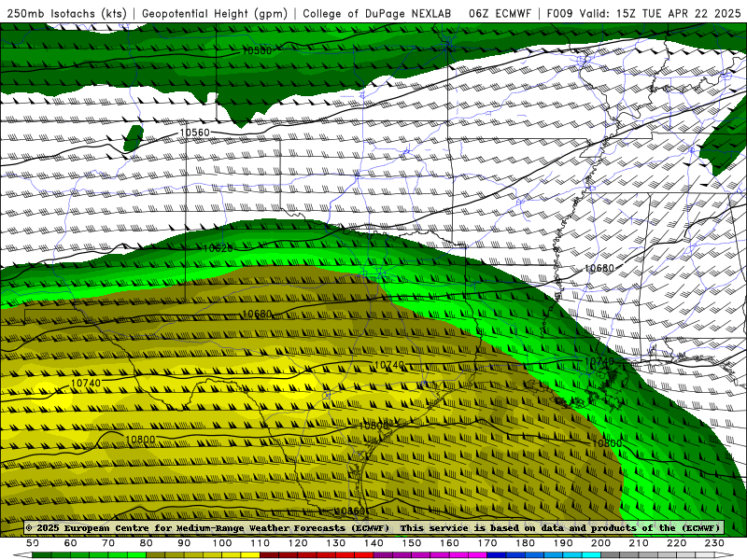747x560 pixels.
Task: Click the 120 value on the color scale
Action: (x=298, y=543)
